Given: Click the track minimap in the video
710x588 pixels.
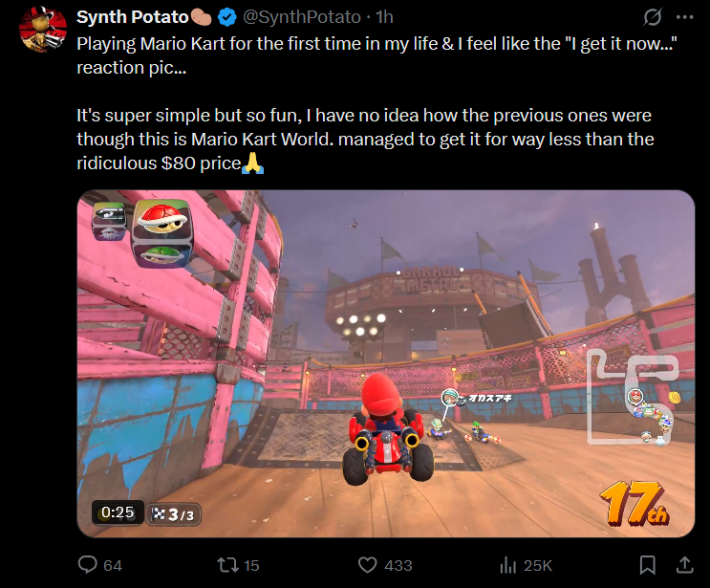Looking at the screenshot, I should coord(634,399).
